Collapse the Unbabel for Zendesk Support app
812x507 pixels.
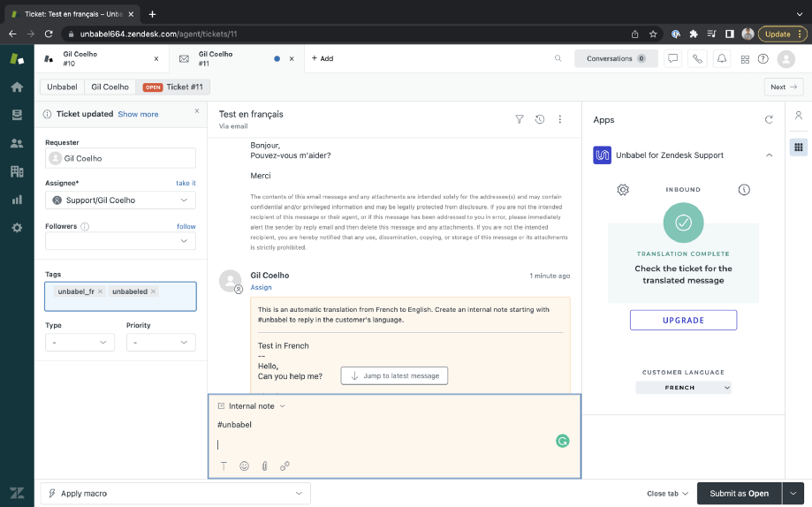[769, 155]
